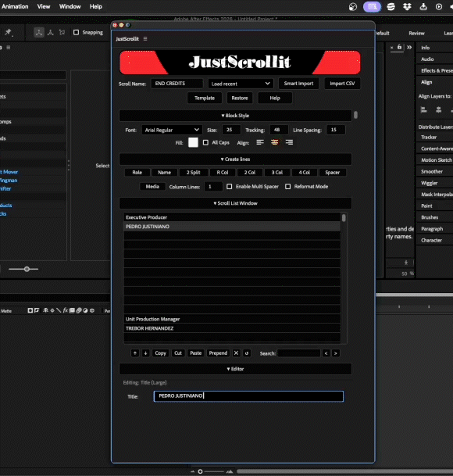Click the download tray icon in menu bar
The width and height of the screenshot is (453, 476).
(x=423, y=7)
